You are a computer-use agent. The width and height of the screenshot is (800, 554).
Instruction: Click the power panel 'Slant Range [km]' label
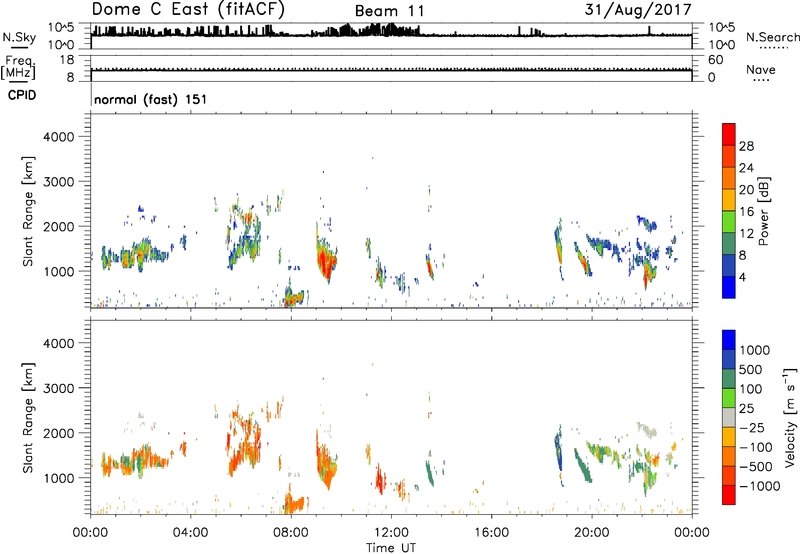[28, 212]
